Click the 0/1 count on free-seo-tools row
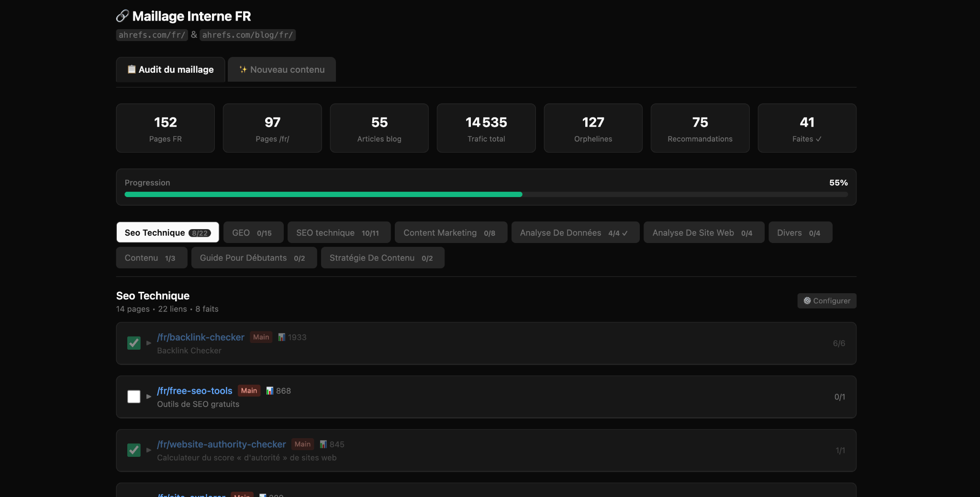980x497 pixels. [840, 397]
